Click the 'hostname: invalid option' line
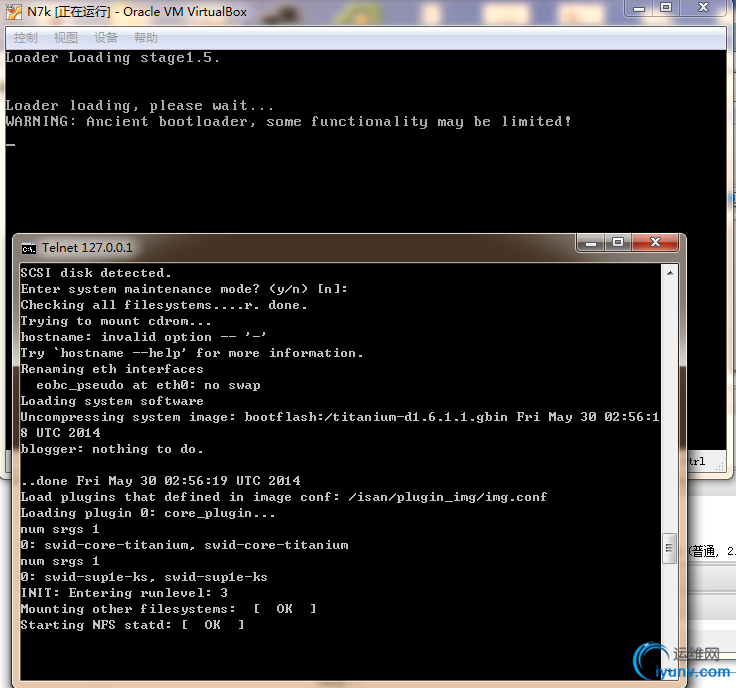The image size is (736, 688). (144, 337)
